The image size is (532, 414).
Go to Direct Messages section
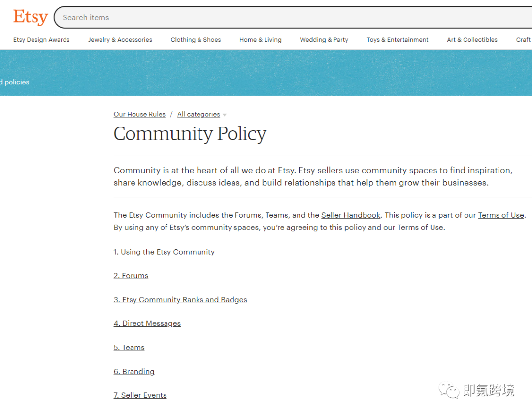[x=147, y=324]
